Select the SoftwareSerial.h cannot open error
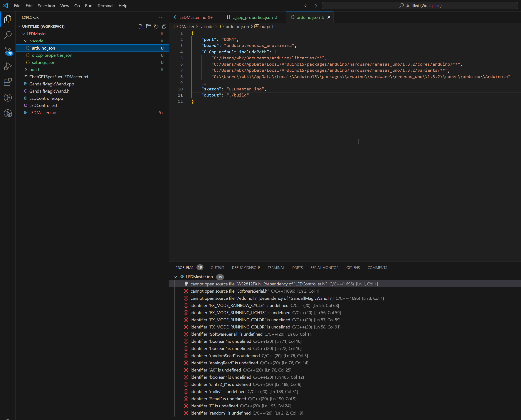Viewport: 521px width, 420px height. click(x=345, y=291)
